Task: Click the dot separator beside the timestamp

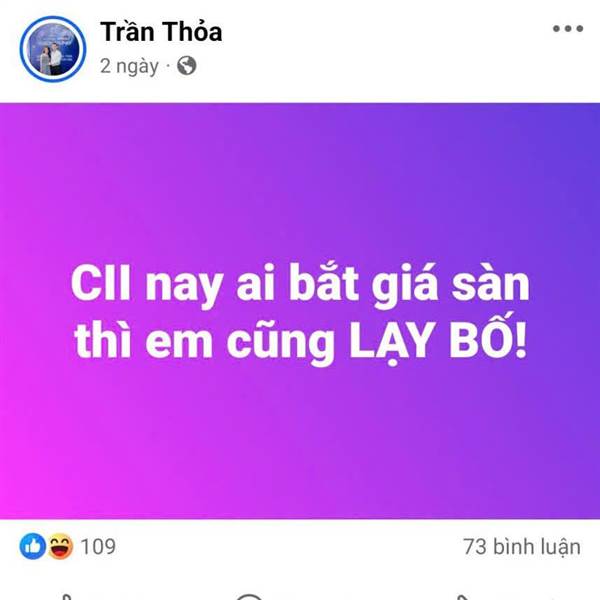Action: coord(168,66)
